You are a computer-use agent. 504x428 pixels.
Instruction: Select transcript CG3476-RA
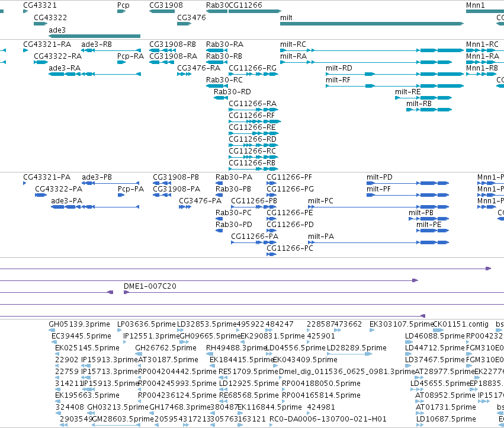tap(184, 74)
